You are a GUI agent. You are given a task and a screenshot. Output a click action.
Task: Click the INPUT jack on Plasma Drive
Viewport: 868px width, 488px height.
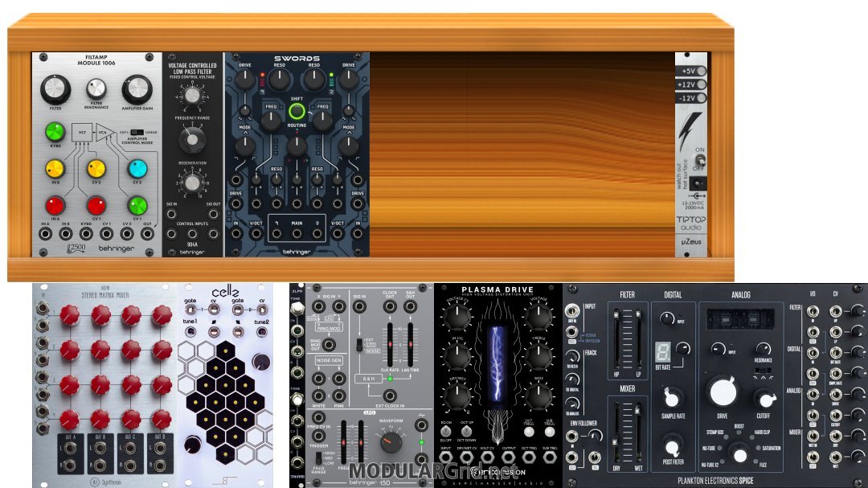pyautogui.click(x=445, y=457)
